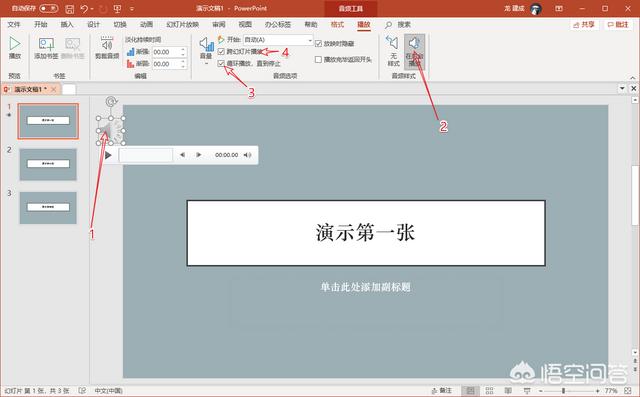
Task: Open Customize Quick Access Toolbar dropdown
Action: (131, 9)
